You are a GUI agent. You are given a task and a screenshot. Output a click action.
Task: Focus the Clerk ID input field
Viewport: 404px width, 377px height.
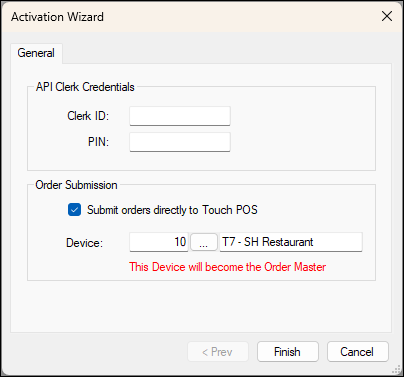point(180,116)
